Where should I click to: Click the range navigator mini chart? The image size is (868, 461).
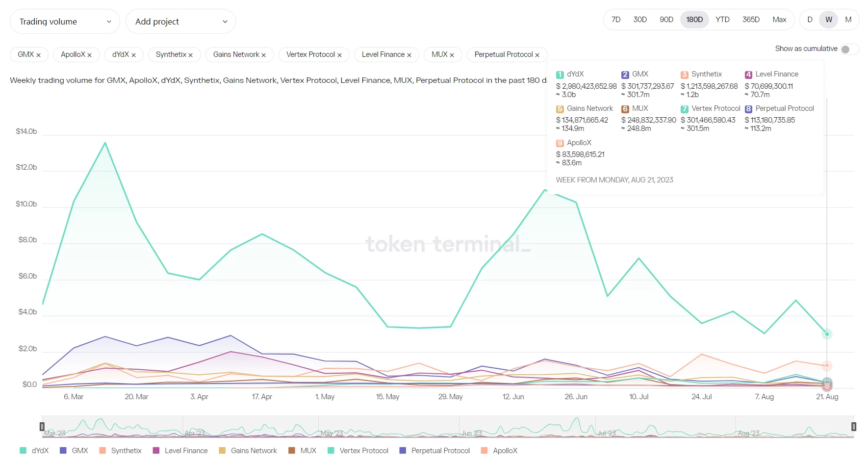pos(448,427)
